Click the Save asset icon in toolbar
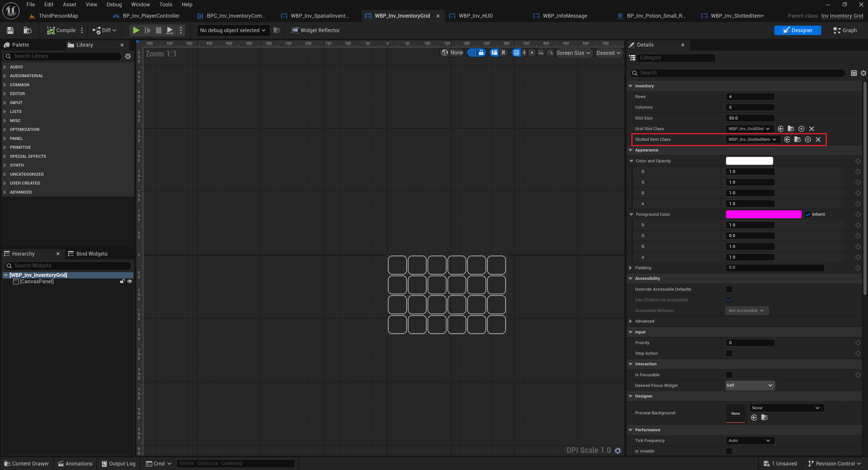The width and height of the screenshot is (868, 470). [x=10, y=30]
